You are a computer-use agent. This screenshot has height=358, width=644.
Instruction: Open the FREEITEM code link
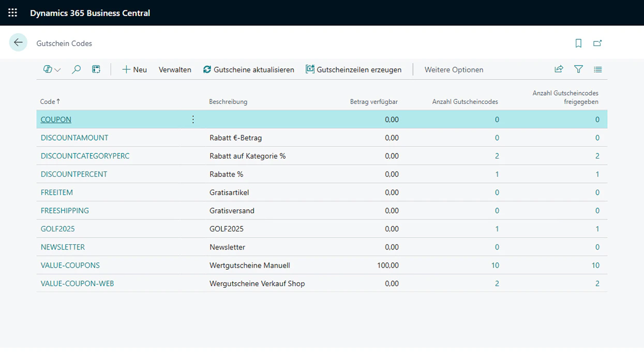pos(56,192)
